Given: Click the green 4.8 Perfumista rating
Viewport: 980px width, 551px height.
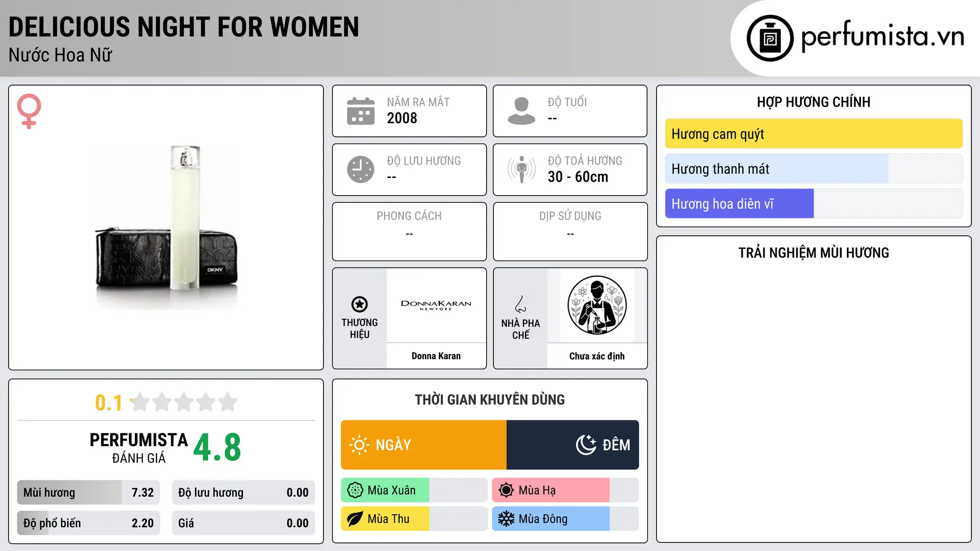Looking at the screenshot, I should click(217, 448).
